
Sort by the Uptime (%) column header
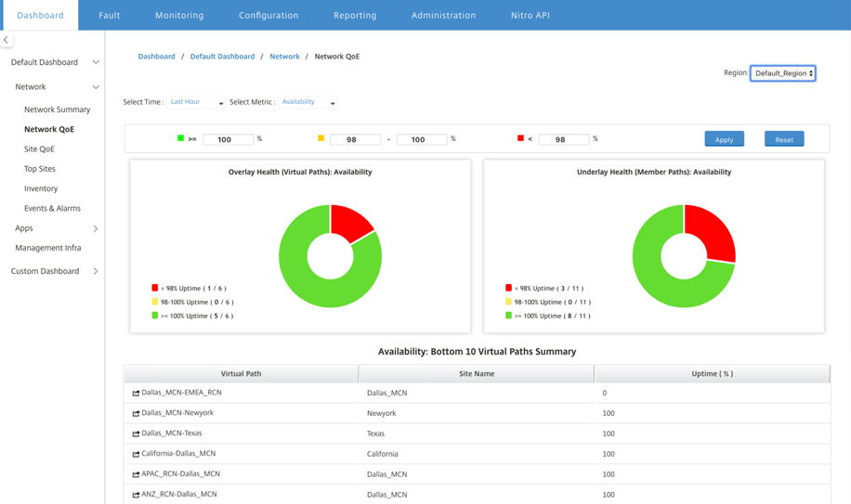point(712,373)
